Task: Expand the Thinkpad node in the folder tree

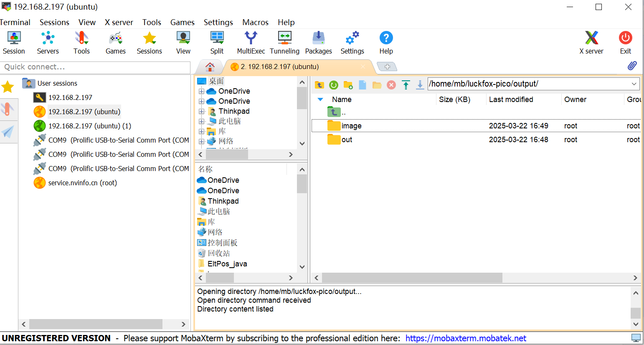Action: 201,111
